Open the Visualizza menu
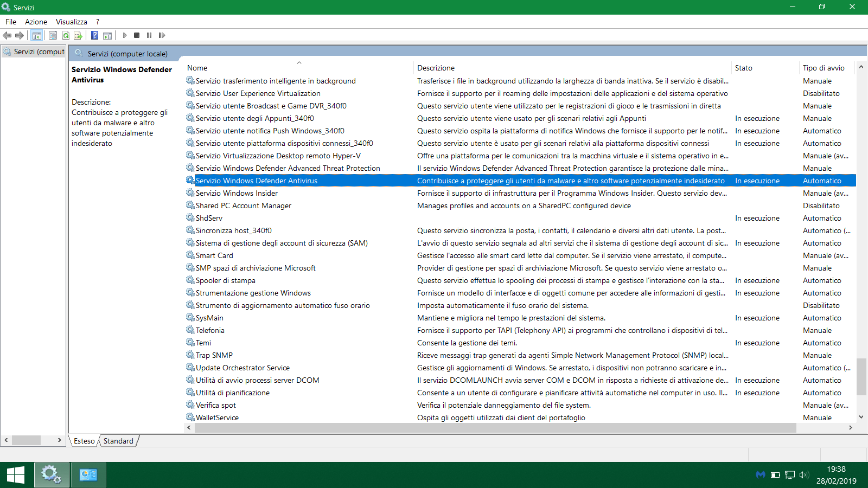This screenshot has height=488, width=868. pos(72,22)
